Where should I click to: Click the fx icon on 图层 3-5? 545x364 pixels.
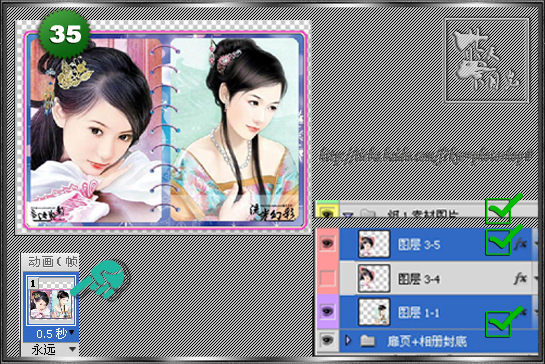tap(520, 244)
